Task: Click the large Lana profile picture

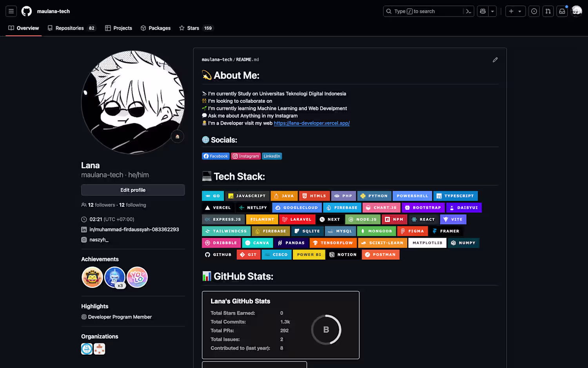Action: (133, 102)
